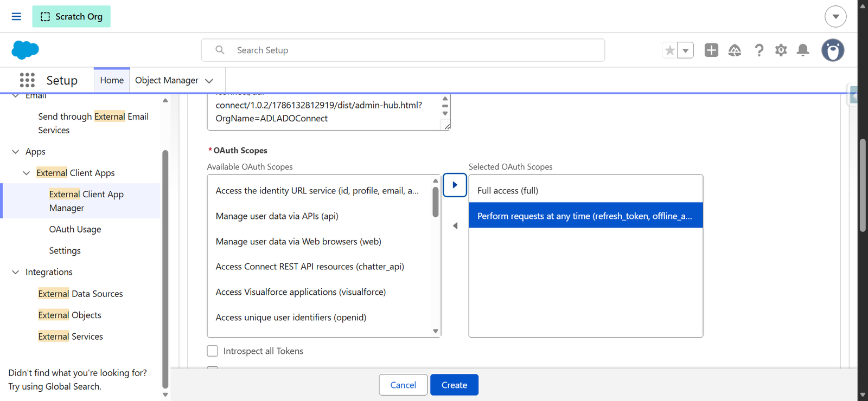Open External Services
The width and height of the screenshot is (868, 401).
point(71,337)
